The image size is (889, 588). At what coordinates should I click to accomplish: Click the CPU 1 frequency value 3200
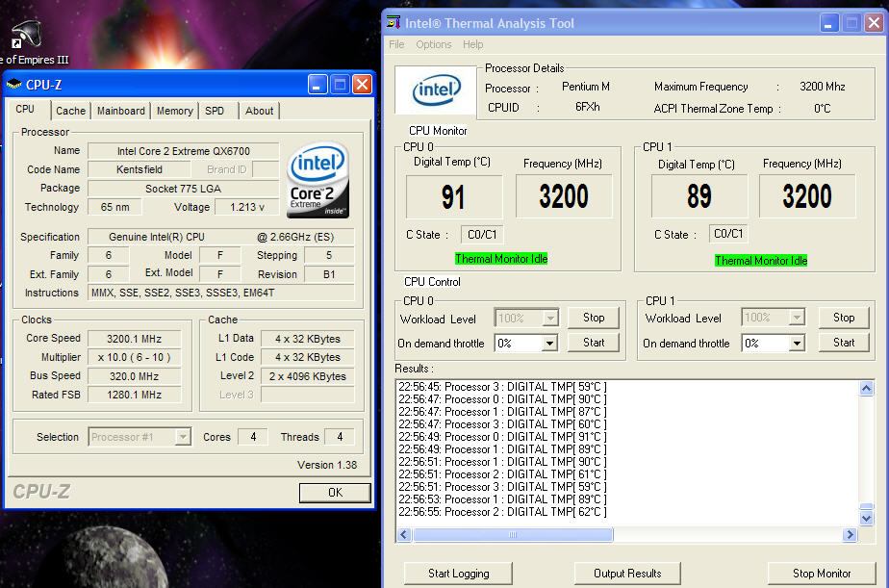coord(807,196)
